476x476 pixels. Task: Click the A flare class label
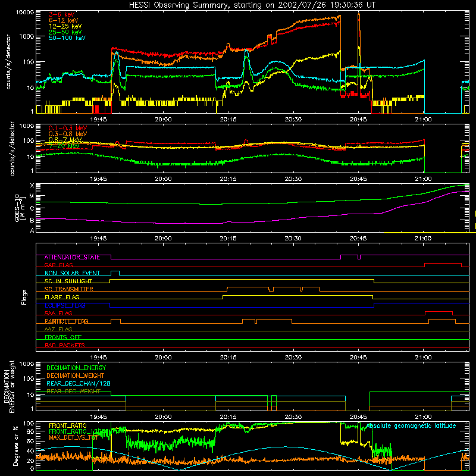tap(32, 231)
